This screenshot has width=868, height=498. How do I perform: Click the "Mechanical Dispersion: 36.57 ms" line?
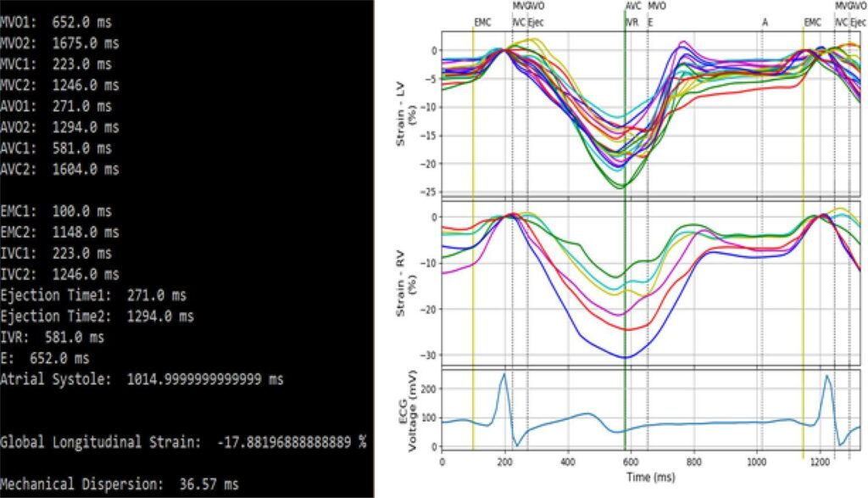click(x=119, y=484)
